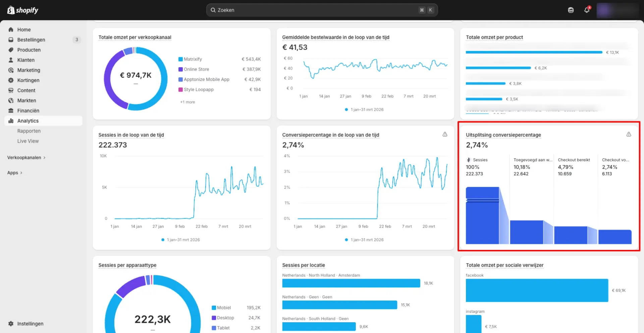Click the Analytics bar chart icon
Viewport: 644px width, 333px height.
pos(11,121)
